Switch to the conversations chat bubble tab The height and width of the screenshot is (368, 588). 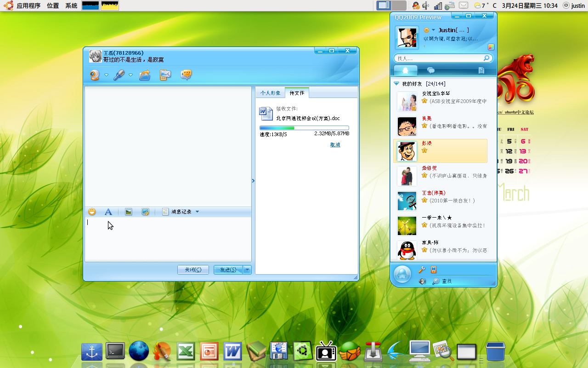click(431, 70)
